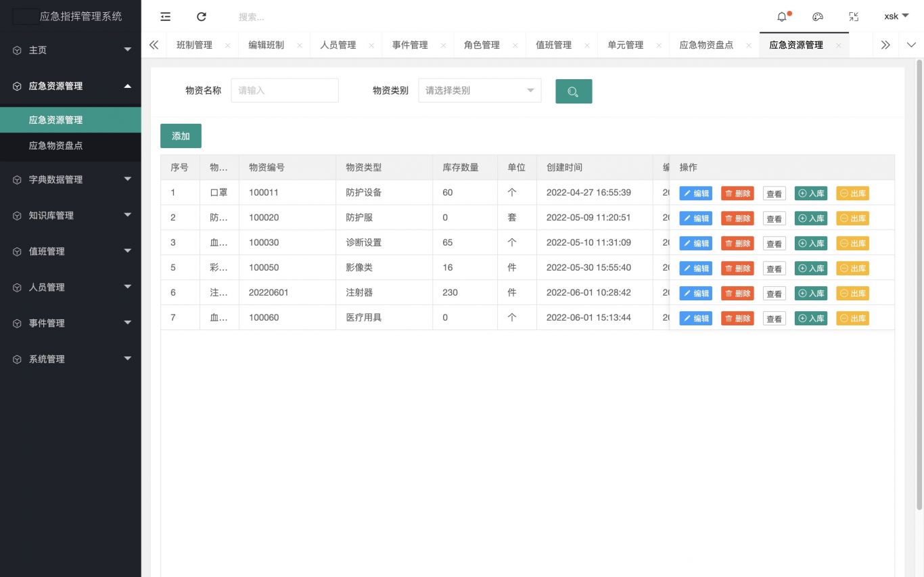
Task: Click 入库 for the 口罩 row
Action: coord(811,193)
